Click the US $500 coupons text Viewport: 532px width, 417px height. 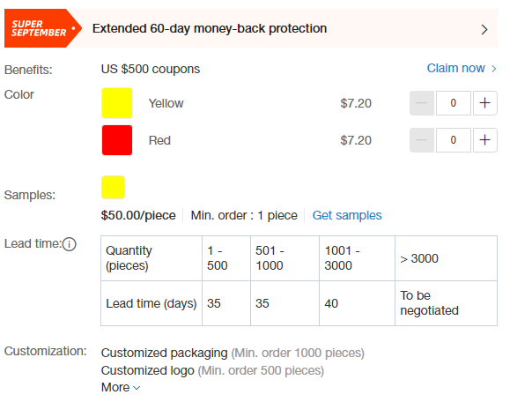point(151,69)
